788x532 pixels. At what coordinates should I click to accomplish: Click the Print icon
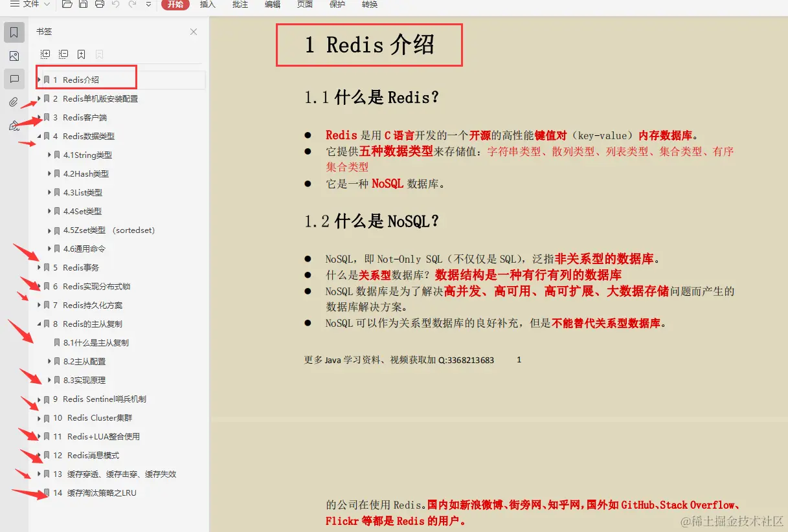(x=100, y=5)
